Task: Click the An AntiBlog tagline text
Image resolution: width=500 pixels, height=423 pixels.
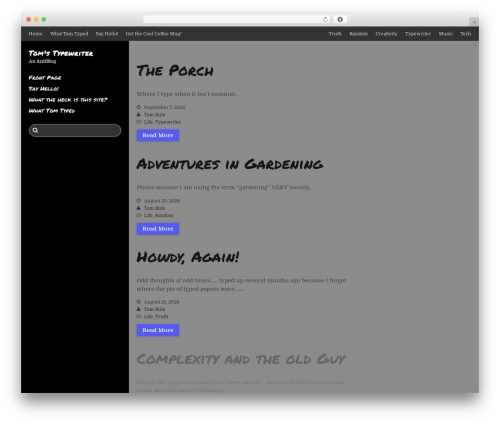Action: click(42, 61)
